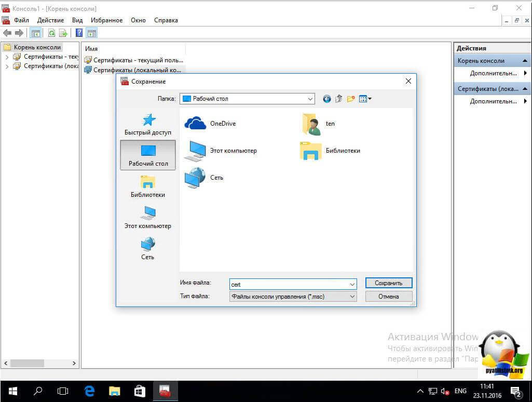Click the back navigation icon in save dialog

tap(326, 99)
